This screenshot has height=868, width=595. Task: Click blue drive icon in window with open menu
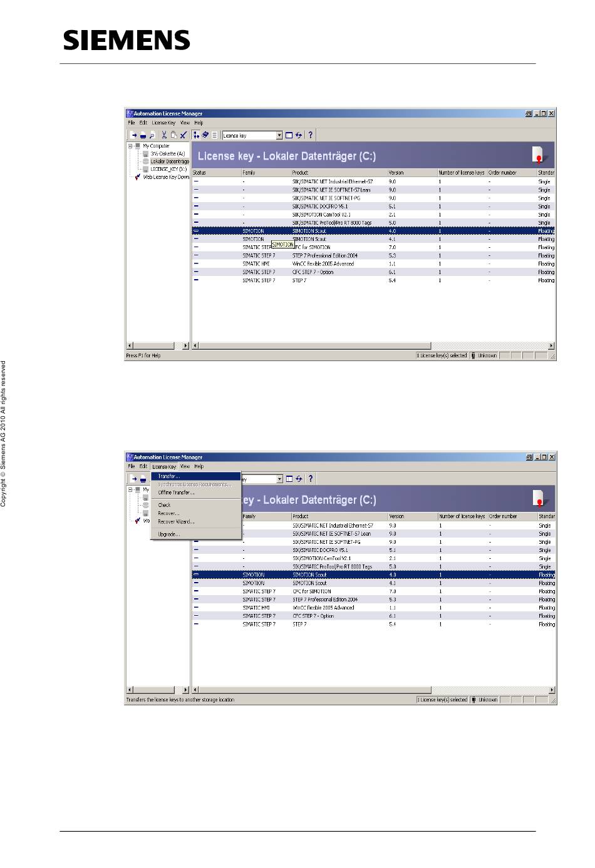pyautogui.click(x=143, y=479)
